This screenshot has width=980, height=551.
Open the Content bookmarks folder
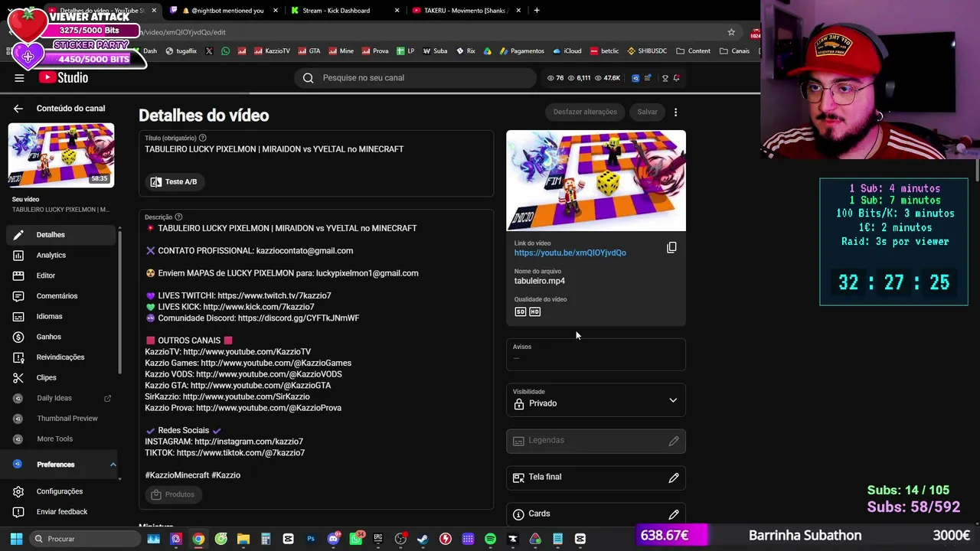pos(694,51)
